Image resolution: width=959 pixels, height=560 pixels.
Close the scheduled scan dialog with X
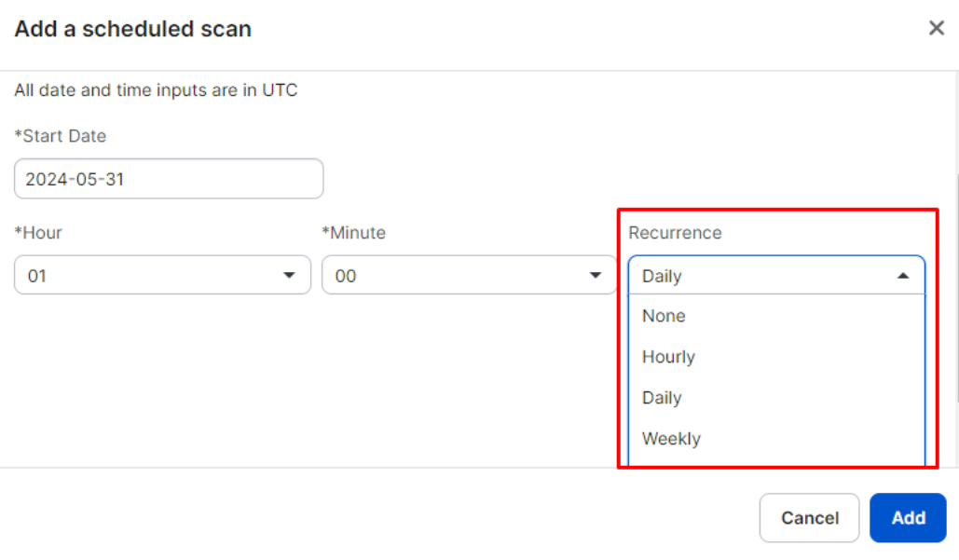(x=937, y=28)
